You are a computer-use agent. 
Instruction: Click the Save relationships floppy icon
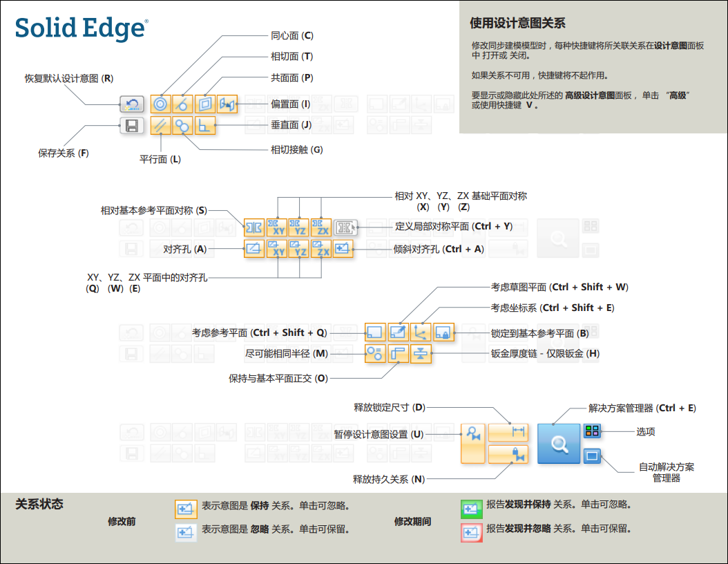point(132,125)
